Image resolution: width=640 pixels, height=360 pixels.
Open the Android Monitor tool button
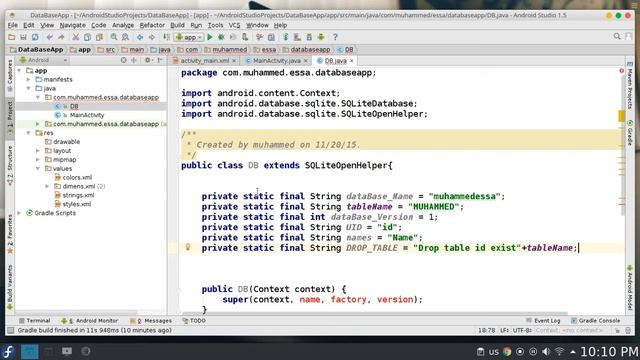pyautogui.click(x=89, y=321)
